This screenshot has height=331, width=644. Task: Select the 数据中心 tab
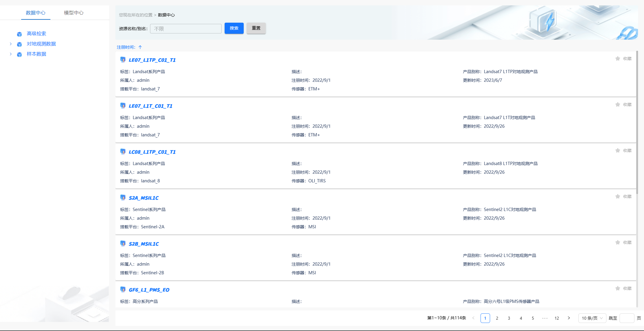click(35, 13)
